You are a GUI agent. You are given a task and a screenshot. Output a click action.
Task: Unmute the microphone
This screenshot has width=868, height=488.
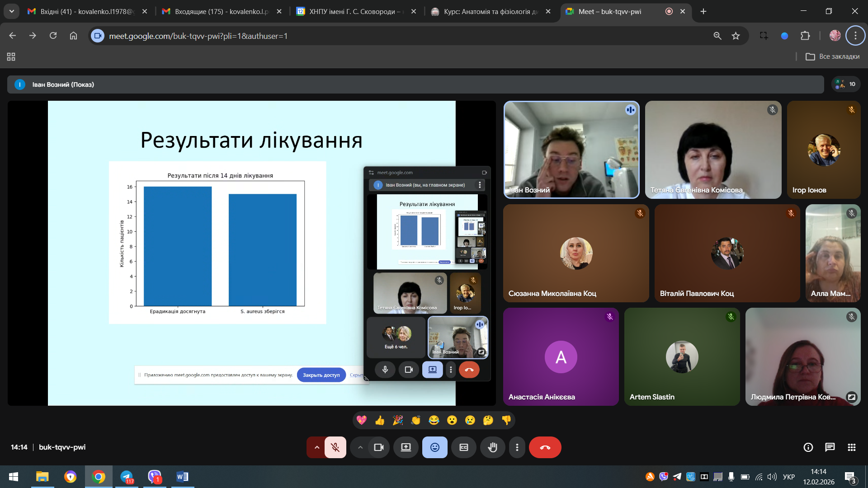(335, 447)
